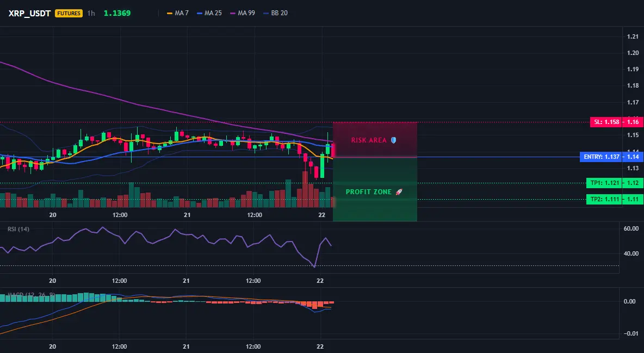Click -0.01 on the MACD axis

click(631, 333)
